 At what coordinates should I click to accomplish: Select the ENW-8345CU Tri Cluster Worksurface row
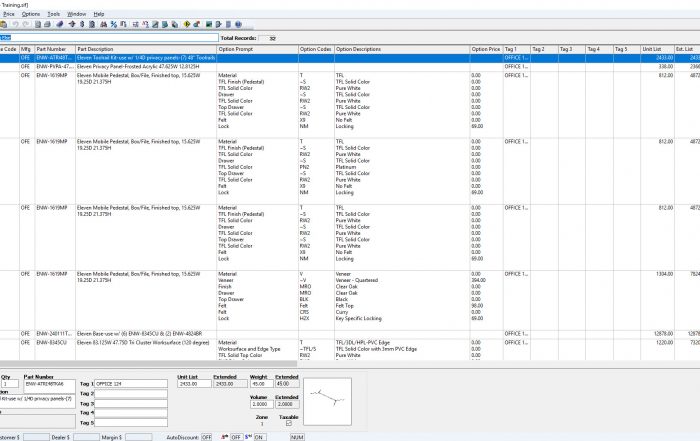(350, 349)
